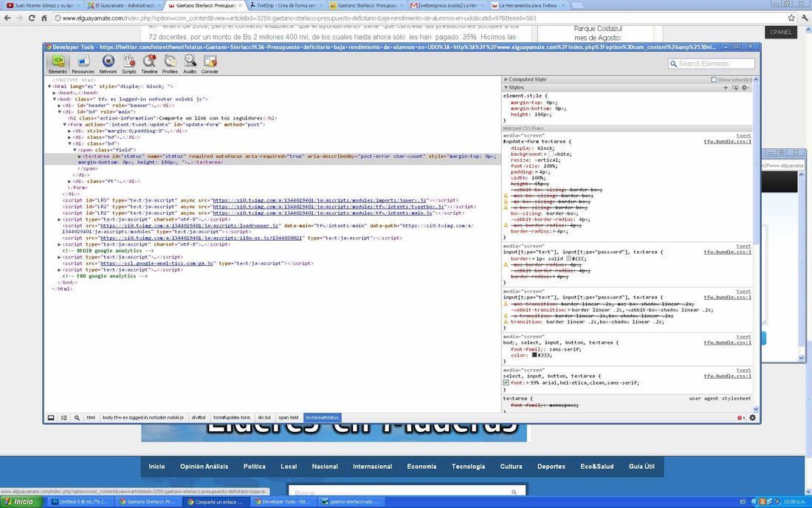Open the Scripts panel

pyautogui.click(x=129, y=64)
